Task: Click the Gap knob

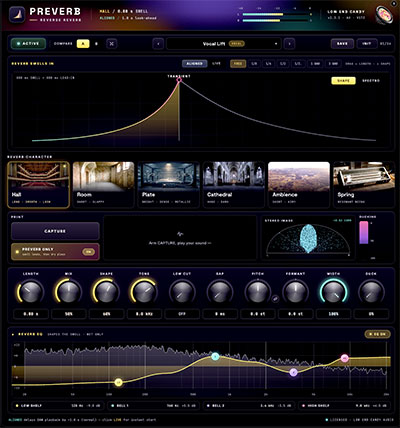Action: 220,292
